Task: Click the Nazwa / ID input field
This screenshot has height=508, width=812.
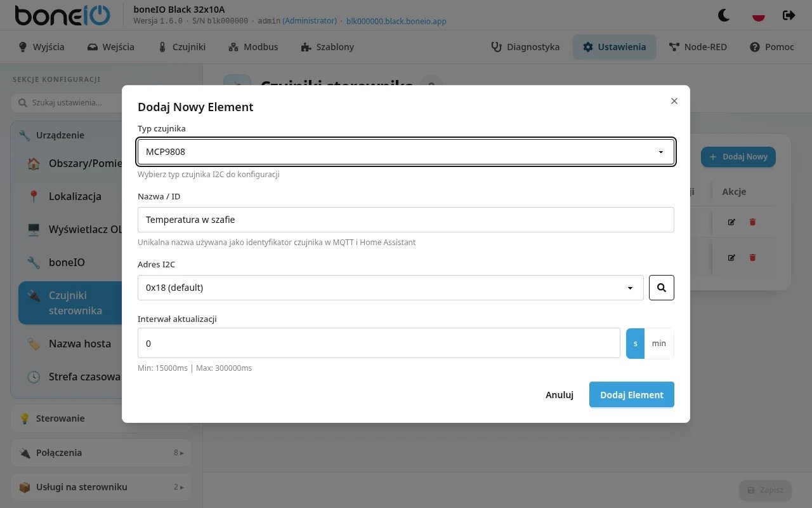Action: tap(406, 220)
